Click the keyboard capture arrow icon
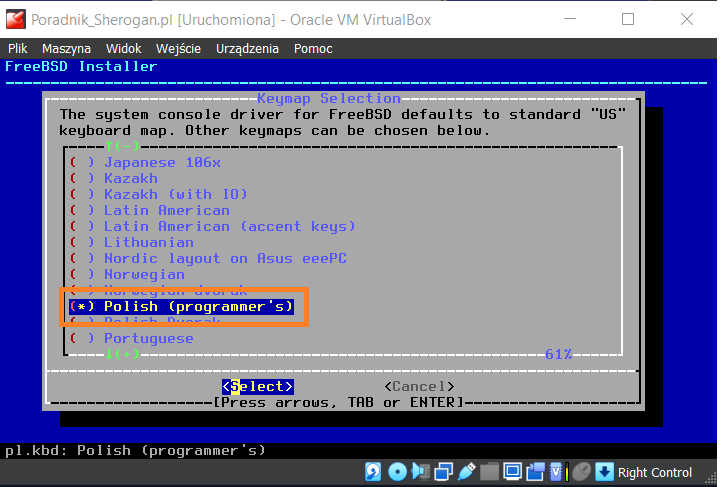The width and height of the screenshot is (722, 487). [604, 472]
